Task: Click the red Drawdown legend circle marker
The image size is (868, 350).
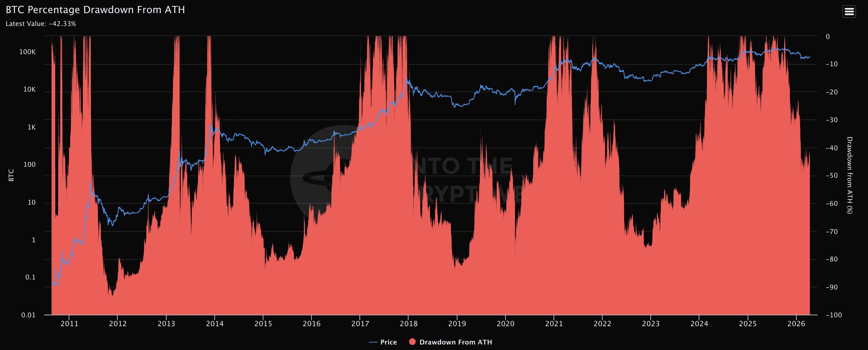Action: (412, 342)
